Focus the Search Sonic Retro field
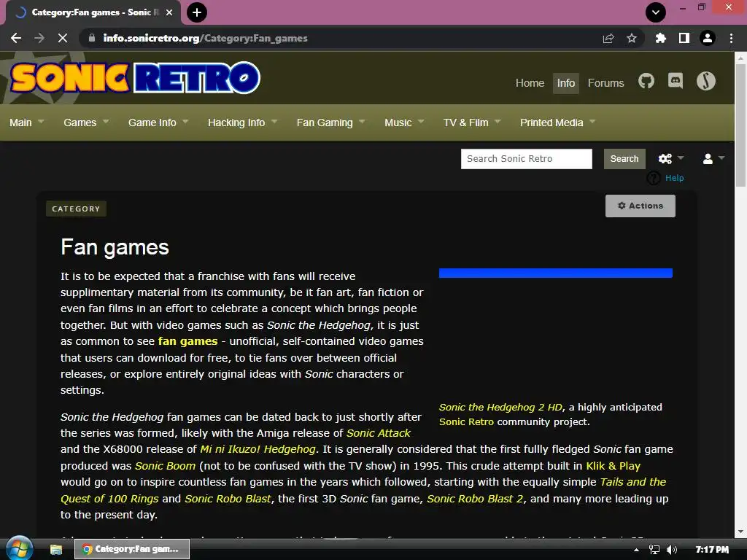This screenshot has height=560, width=747. pyautogui.click(x=526, y=158)
